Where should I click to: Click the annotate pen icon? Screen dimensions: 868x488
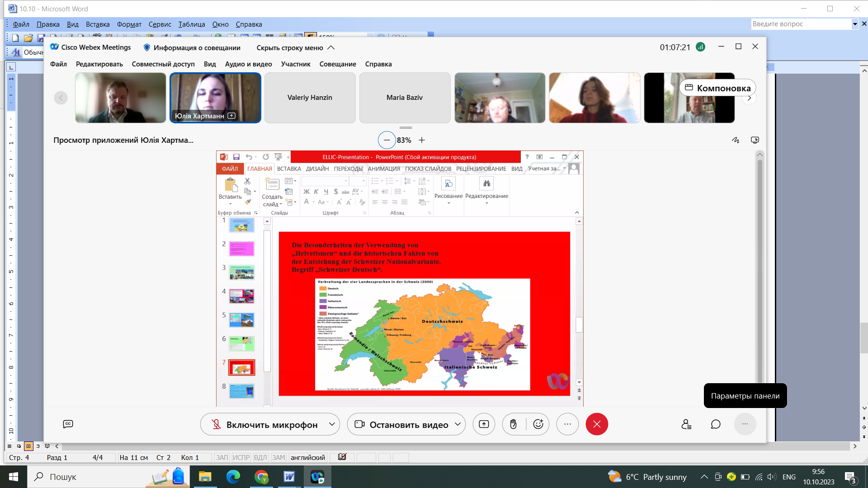(x=736, y=140)
